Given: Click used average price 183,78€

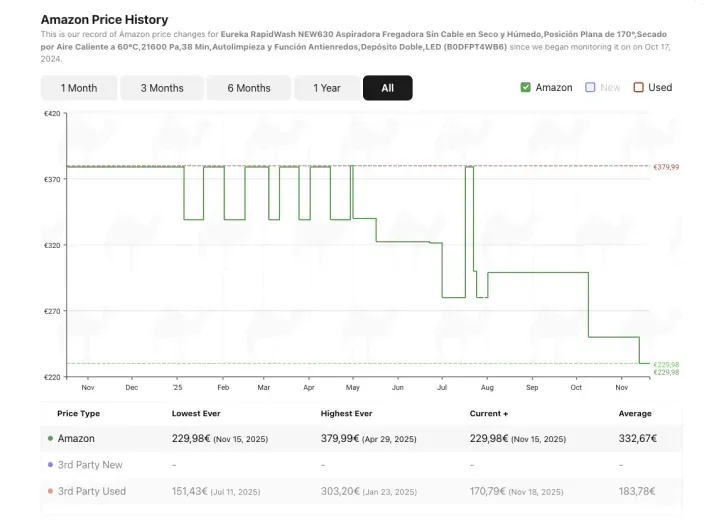Looking at the screenshot, I should click(637, 492).
